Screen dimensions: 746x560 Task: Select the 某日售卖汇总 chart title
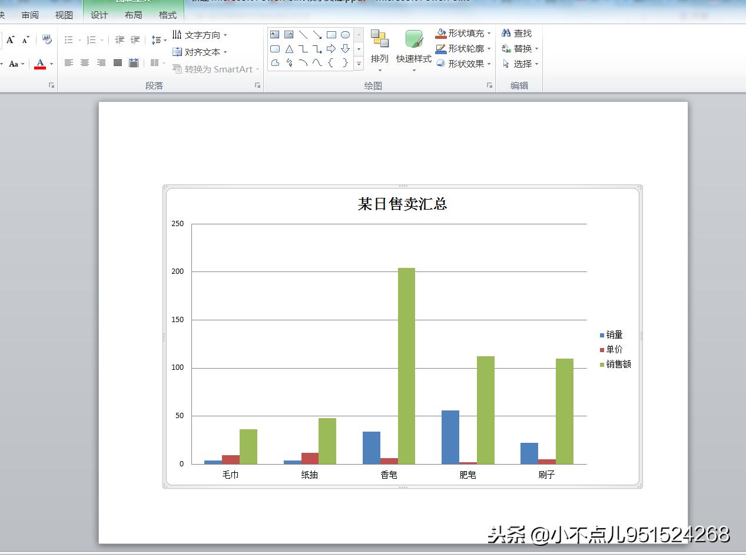(x=402, y=204)
